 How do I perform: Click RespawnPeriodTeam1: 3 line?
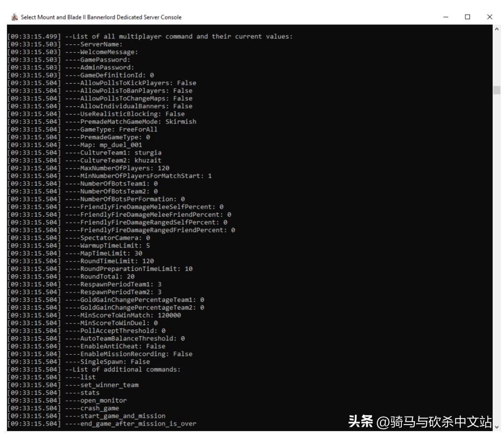[x=84, y=284]
